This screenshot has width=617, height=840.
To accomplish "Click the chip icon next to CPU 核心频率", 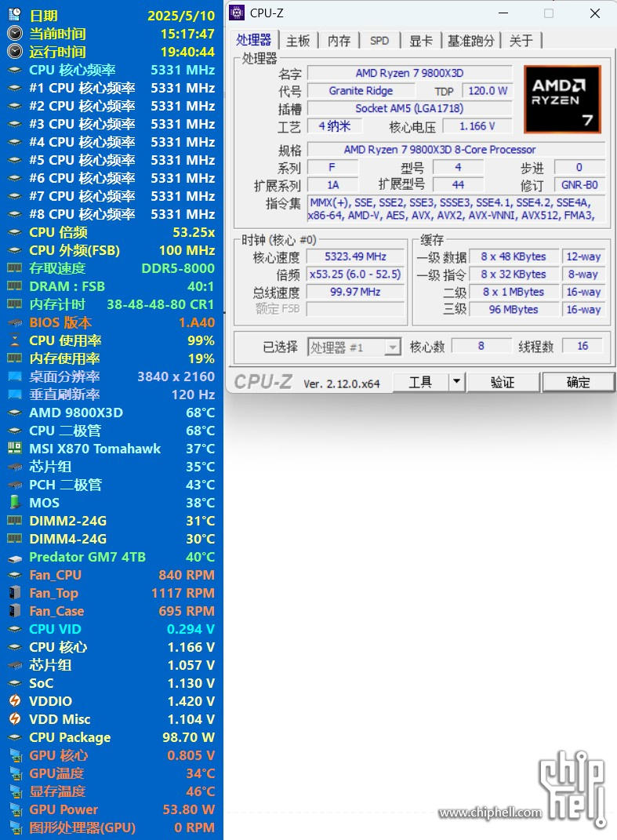I will pyautogui.click(x=15, y=70).
